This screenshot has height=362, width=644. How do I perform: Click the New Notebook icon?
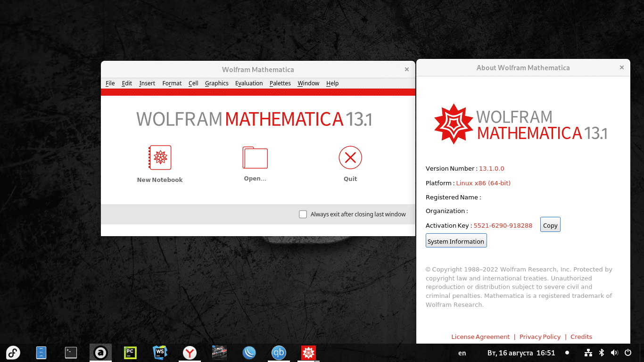pyautogui.click(x=160, y=157)
